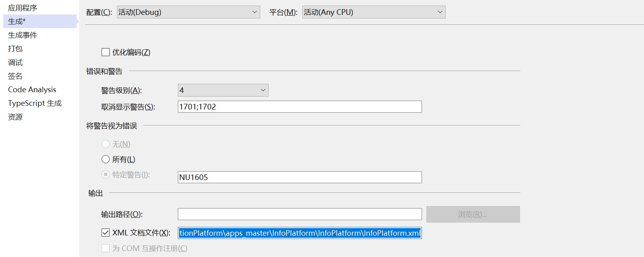Enable the 优化编码 checkbox
This screenshot has height=257, width=644.
pyautogui.click(x=106, y=52)
